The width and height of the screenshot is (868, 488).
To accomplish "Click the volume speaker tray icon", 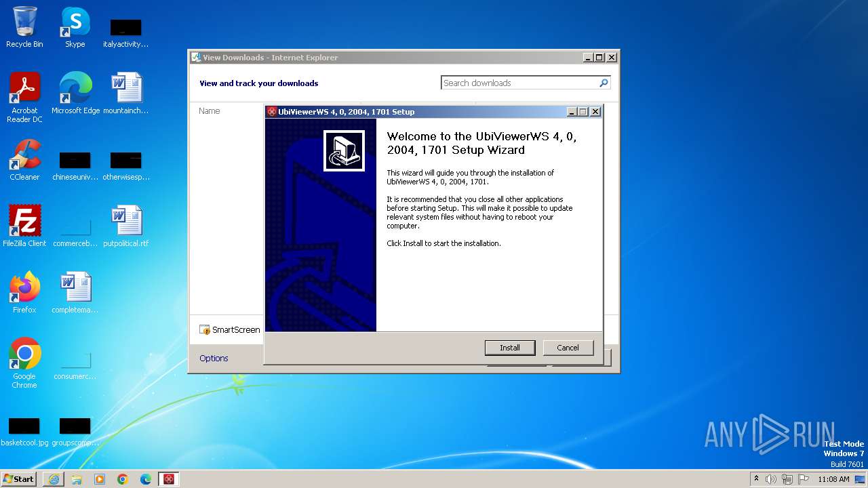I will [x=771, y=479].
